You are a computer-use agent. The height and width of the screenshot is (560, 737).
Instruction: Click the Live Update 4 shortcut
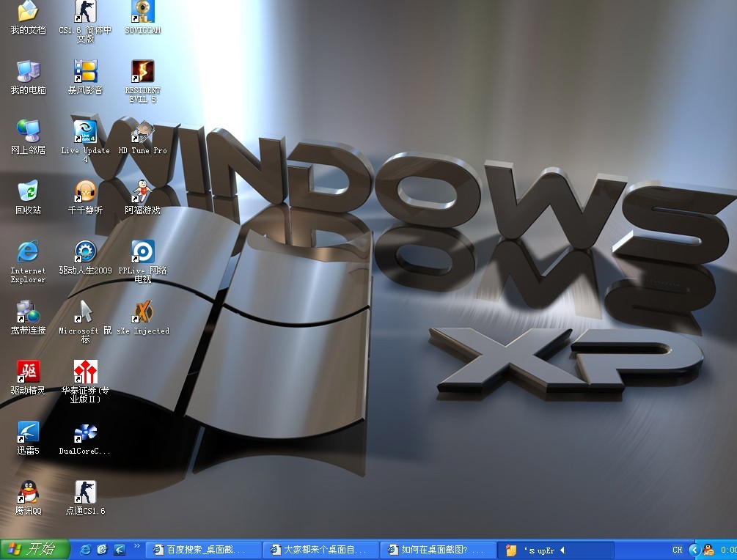pos(85,141)
